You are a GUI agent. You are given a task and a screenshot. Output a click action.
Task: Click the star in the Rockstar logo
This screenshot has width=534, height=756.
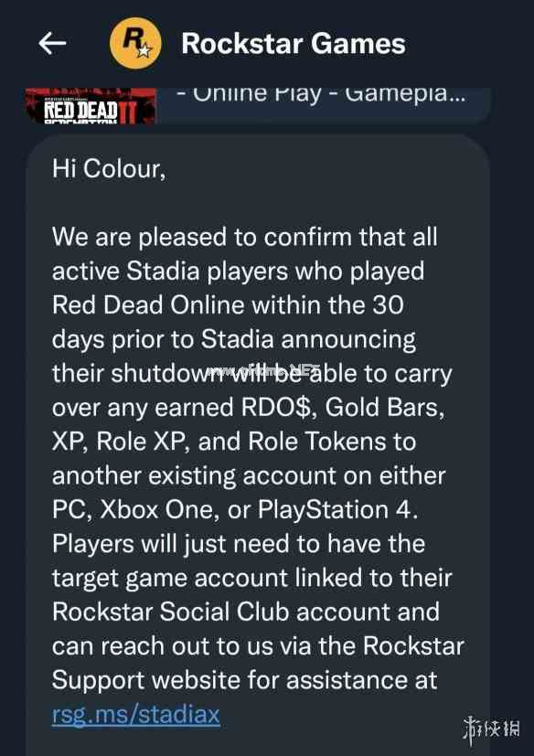pos(144,49)
